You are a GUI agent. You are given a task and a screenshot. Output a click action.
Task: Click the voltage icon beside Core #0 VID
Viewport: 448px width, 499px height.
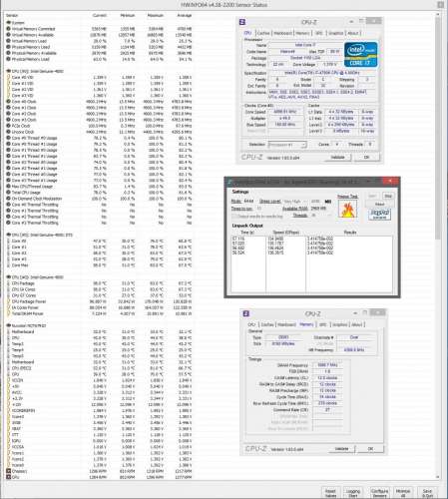[9, 77]
